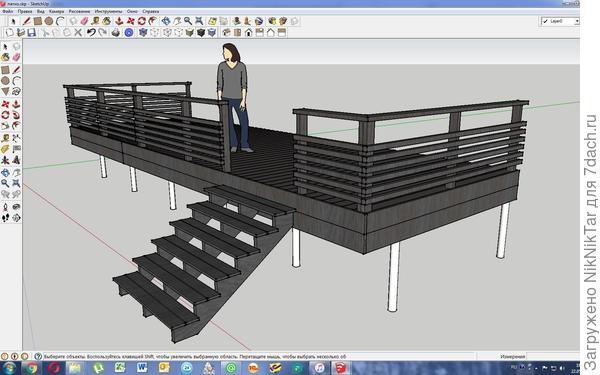The image size is (600, 375).
Task: Open the Вид menu
Action: [41, 11]
